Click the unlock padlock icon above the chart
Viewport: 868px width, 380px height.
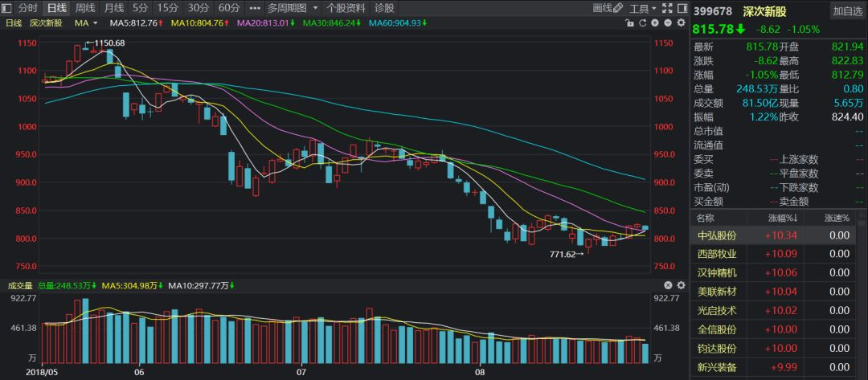(x=628, y=22)
